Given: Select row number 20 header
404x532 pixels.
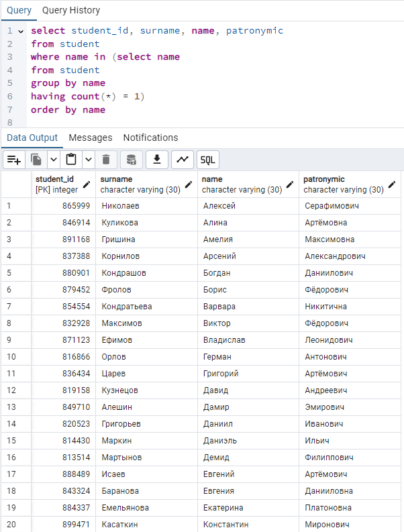Looking at the screenshot, I should point(16,524).
